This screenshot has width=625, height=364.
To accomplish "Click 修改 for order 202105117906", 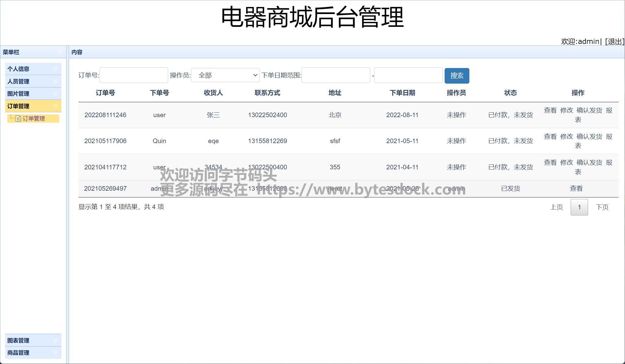I will [x=567, y=137].
